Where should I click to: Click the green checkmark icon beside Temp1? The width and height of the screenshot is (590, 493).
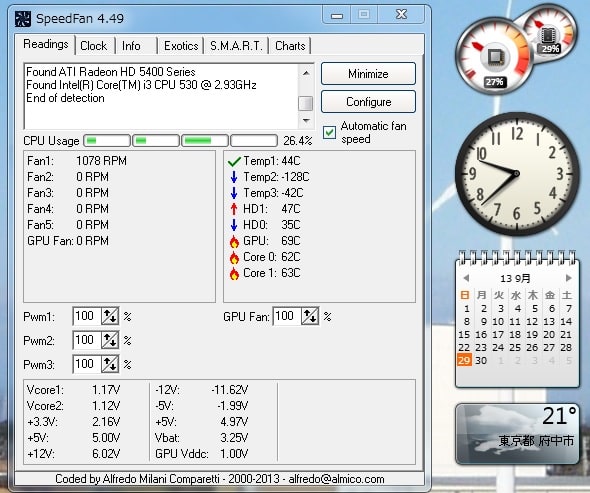pos(234,161)
